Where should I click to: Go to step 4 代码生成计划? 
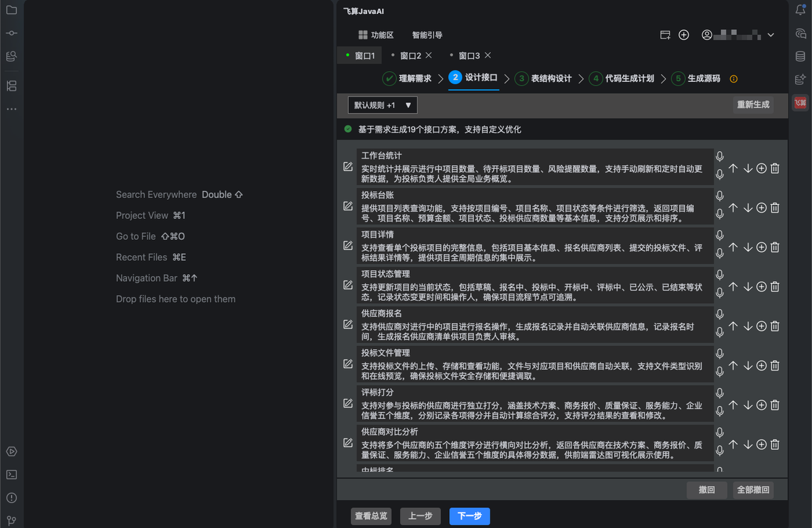(x=621, y=79)
